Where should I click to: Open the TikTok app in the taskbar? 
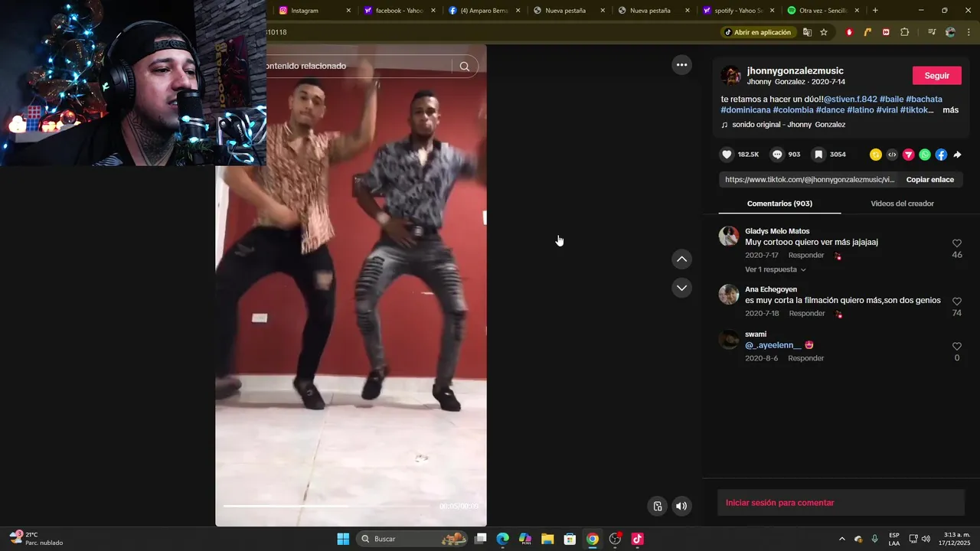click(637, 539)
